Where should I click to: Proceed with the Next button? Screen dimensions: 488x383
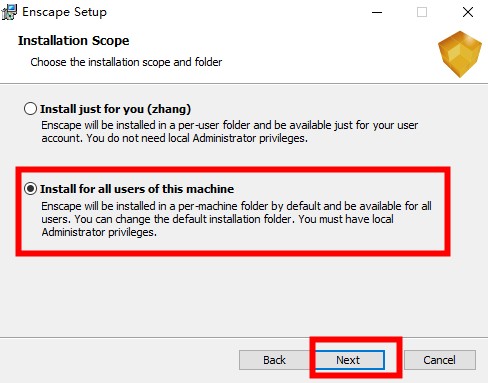[348, 360]
